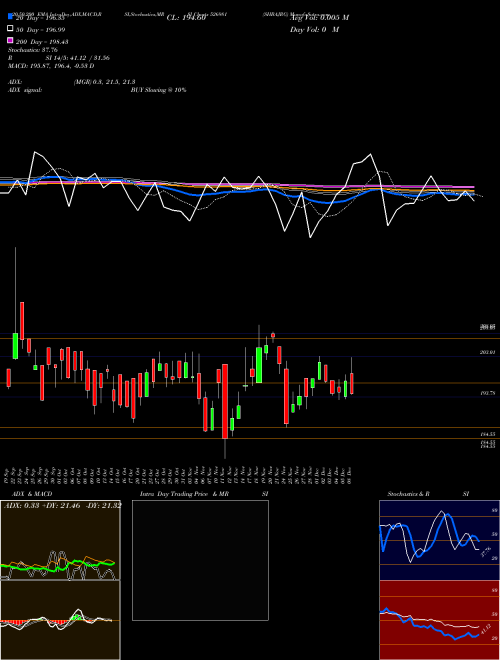Select the '50 Day - 196.99' label
This screenshot has height=660, width=500.
pos(40,29)
